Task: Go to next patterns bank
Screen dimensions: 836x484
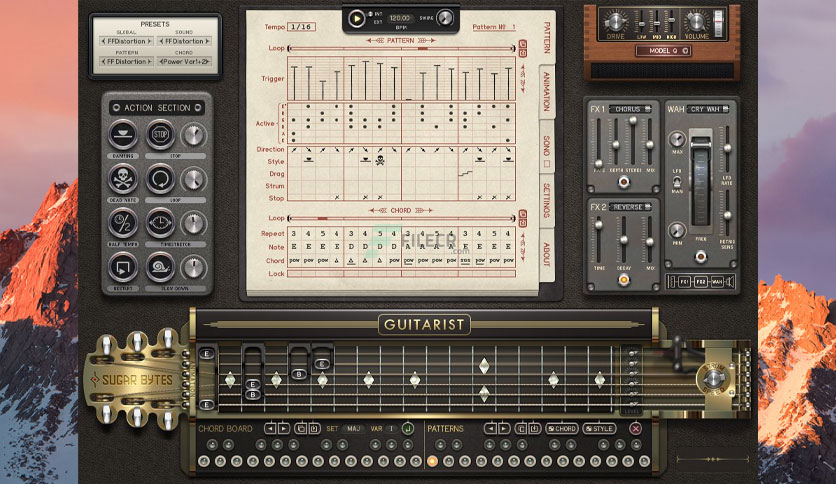Action: point(503,429)
